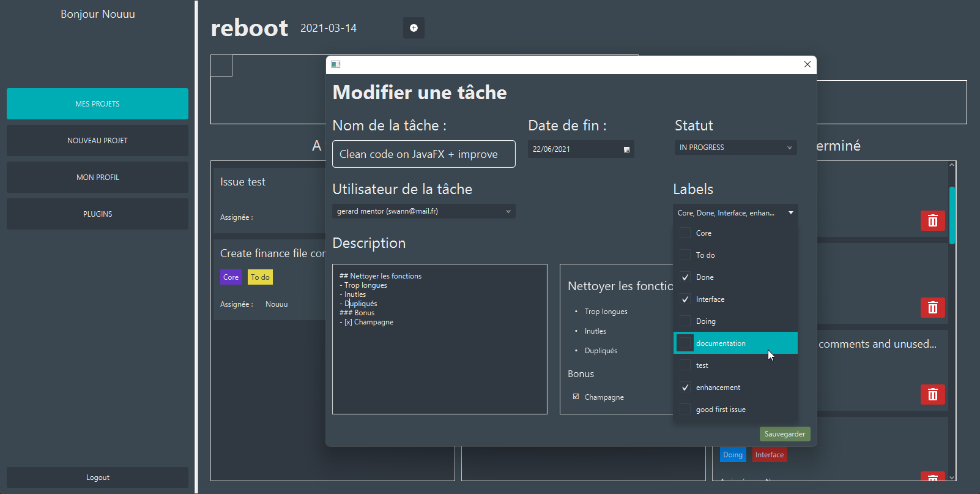
Task: Click the Terminé column scrollbar thumb
Action: [952, 215]
